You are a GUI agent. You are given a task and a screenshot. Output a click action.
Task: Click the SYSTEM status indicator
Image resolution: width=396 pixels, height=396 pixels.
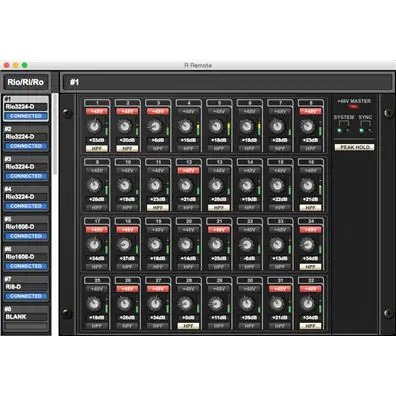click(x=339, y=130)
